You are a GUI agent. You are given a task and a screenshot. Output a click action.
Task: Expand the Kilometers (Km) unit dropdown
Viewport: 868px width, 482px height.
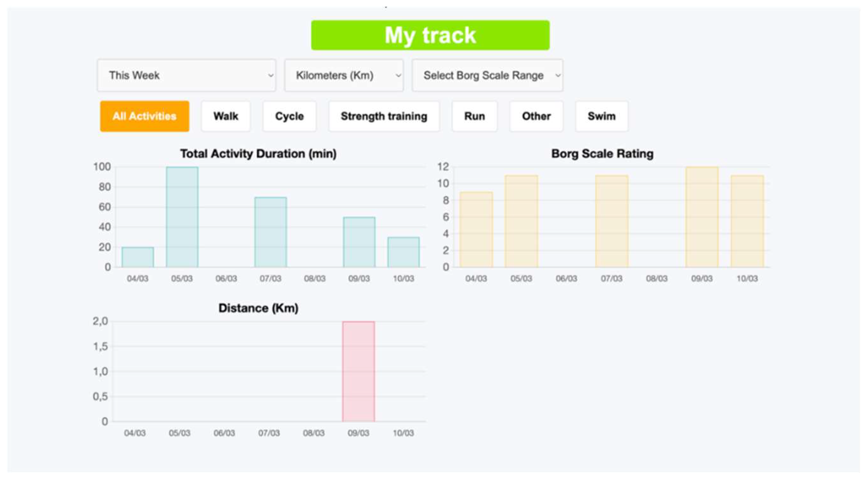tap(343, 75)
